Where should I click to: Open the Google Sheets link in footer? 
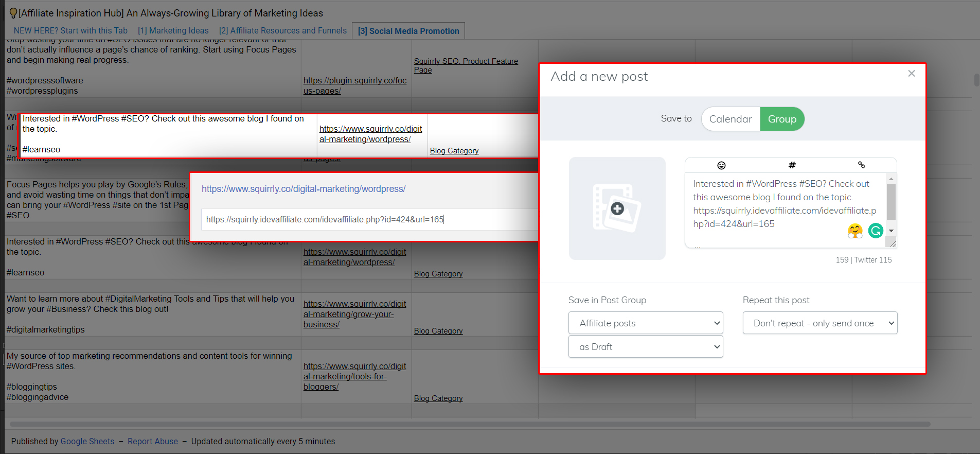(x=87, y=442)
